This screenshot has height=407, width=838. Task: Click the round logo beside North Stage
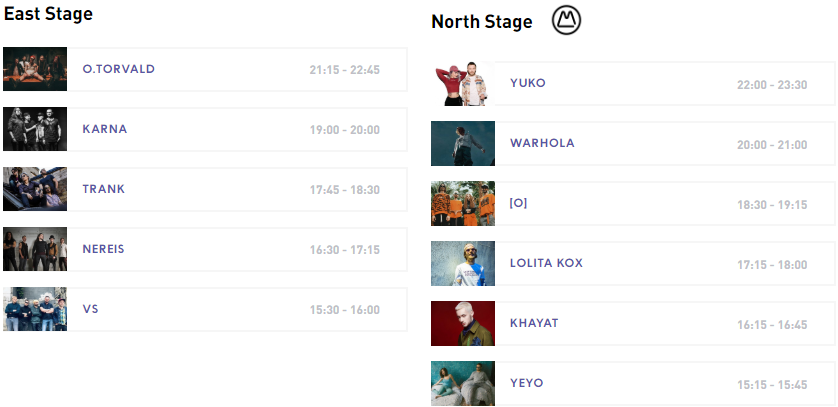pos(567,21)
